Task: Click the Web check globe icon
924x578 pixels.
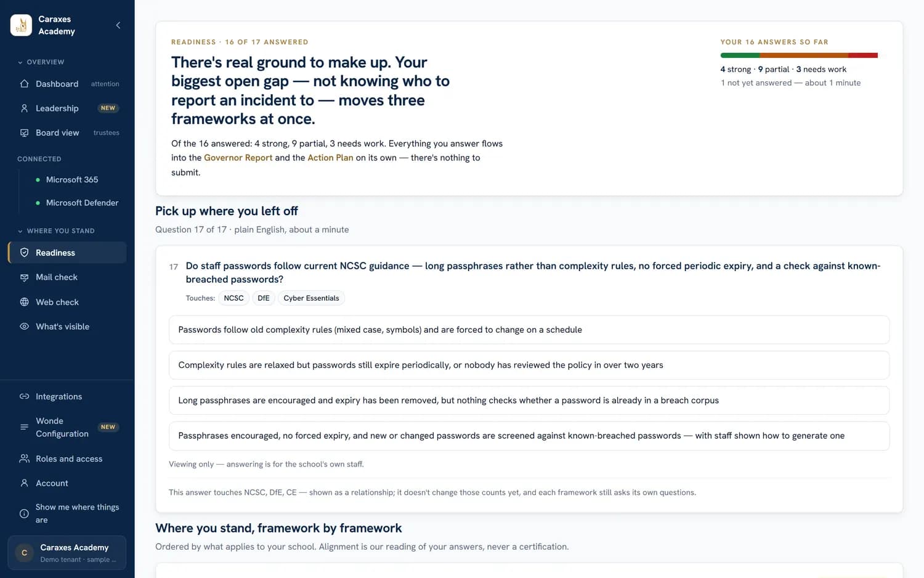Action: [25, 302]
